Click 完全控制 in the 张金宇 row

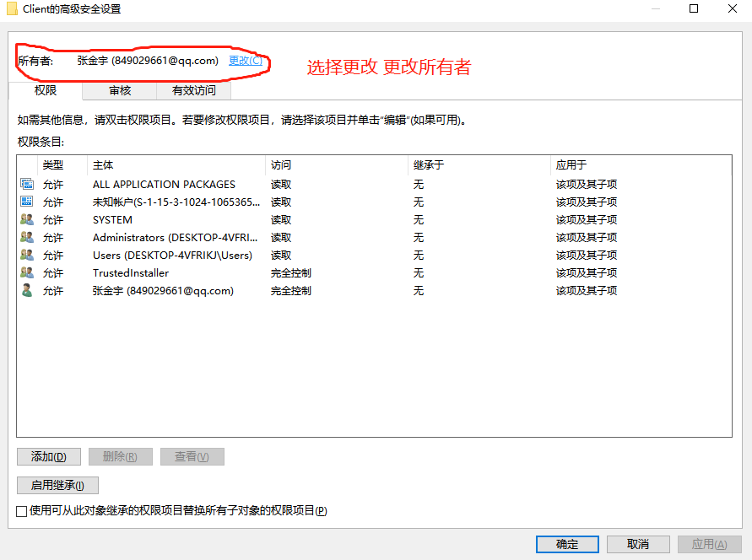[291, 291]
